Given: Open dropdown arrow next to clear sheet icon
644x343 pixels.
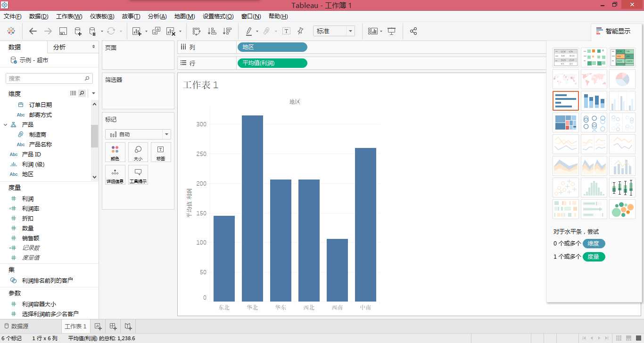Looking at the screenshot, I should pyautogui.click(x=180, y=32).
